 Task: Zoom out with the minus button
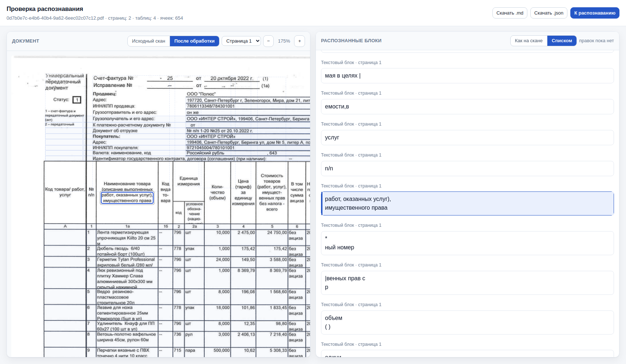coord(268,41)
